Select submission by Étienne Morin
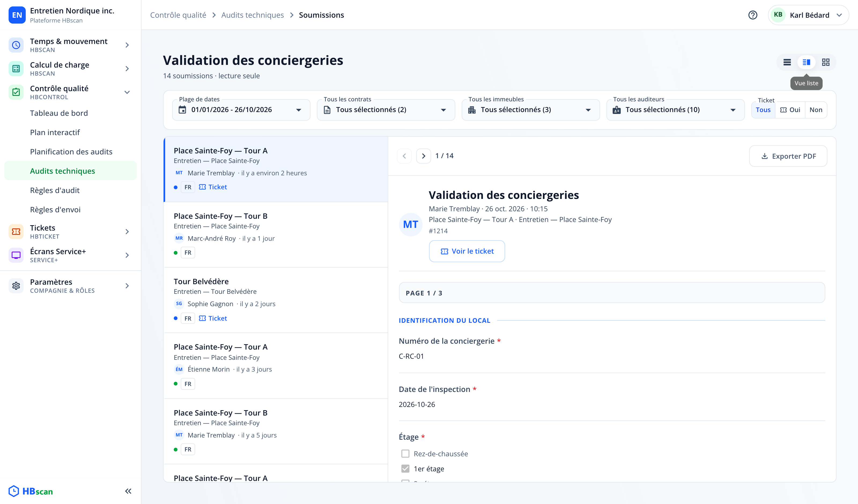 tap(276, 365)
